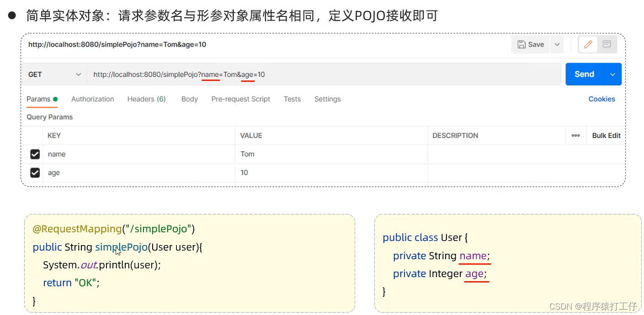Uncheck the name parameter checkbox
This screenshot has width=644, height=315.
[x=35, y=155]
